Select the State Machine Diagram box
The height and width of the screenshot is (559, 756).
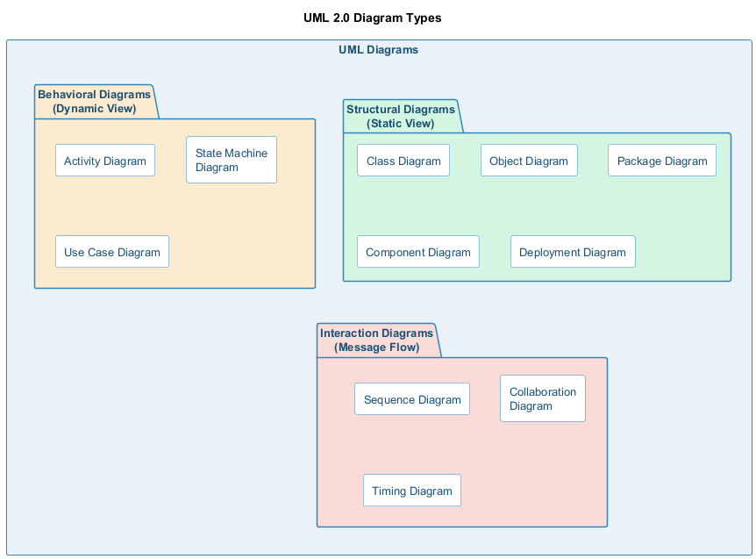click(232, 160)
